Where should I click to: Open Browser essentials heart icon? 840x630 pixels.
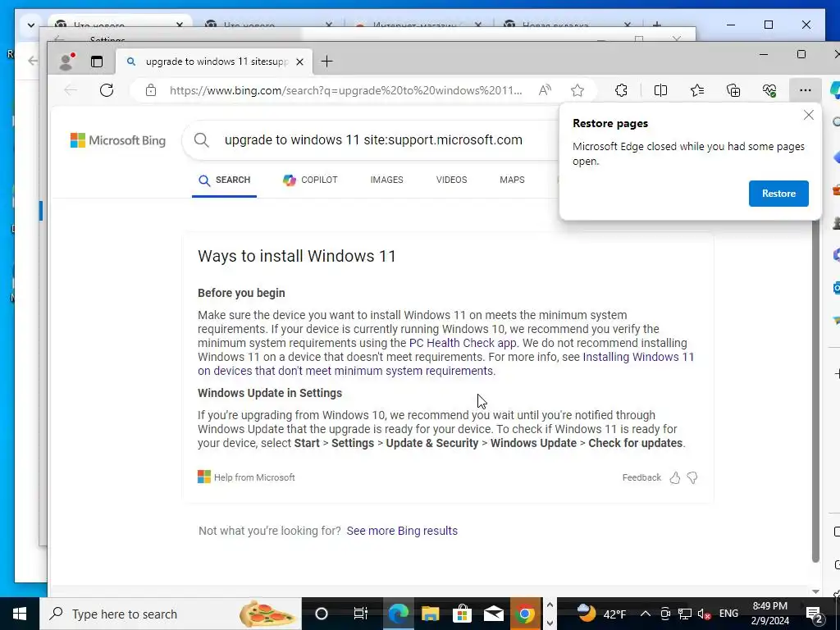[769, 90]
